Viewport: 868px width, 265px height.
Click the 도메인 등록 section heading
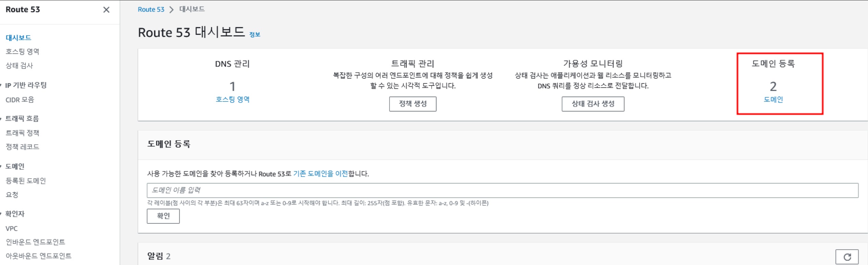pos(169,144)
